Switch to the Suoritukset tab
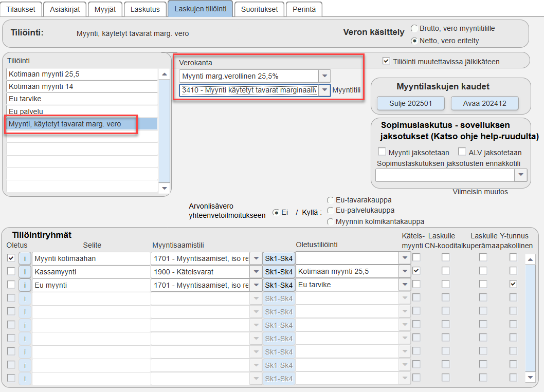Screen dimensions: 544x392 [260, 9]
